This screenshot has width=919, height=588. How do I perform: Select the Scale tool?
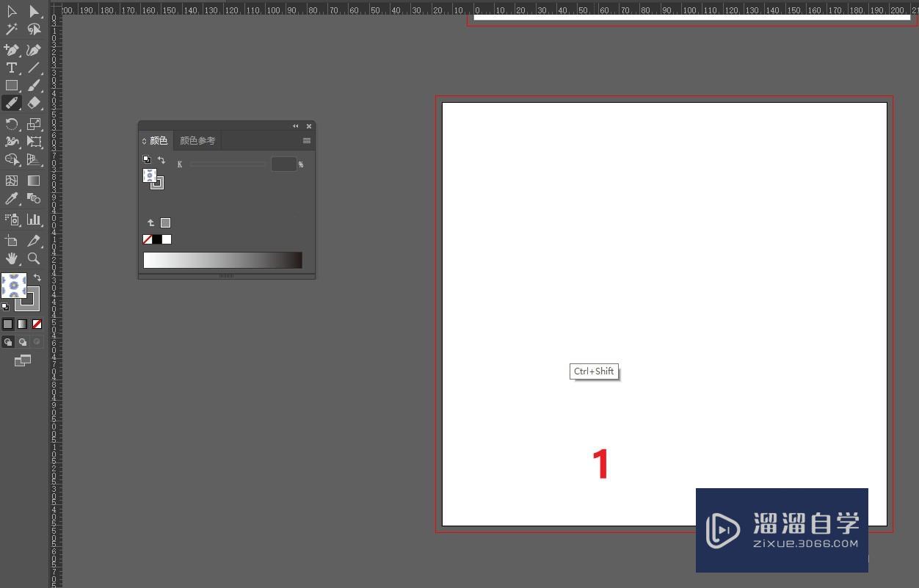coord(34,124)
